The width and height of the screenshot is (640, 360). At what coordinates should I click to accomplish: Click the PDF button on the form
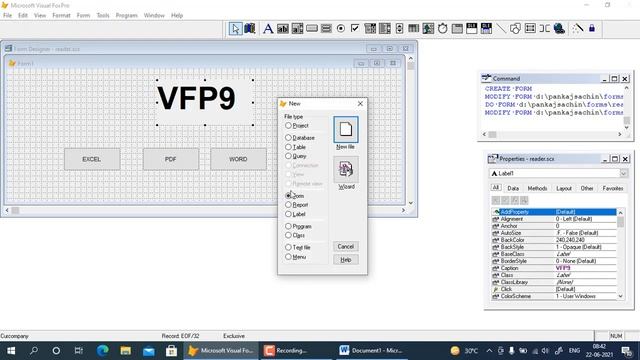pos(171,159)
